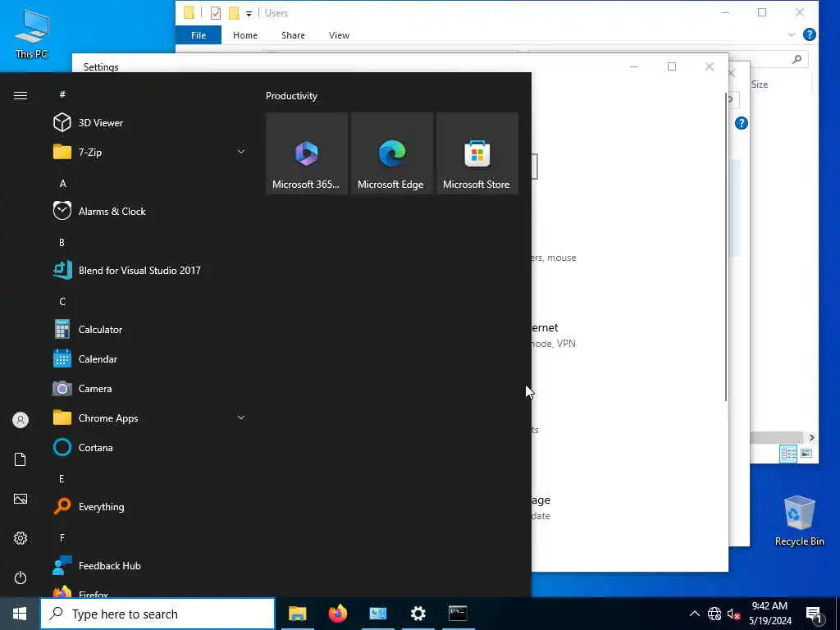Open the Microsoft Store tile
This screenshot has width=840, height=630.
pos(477,153)
